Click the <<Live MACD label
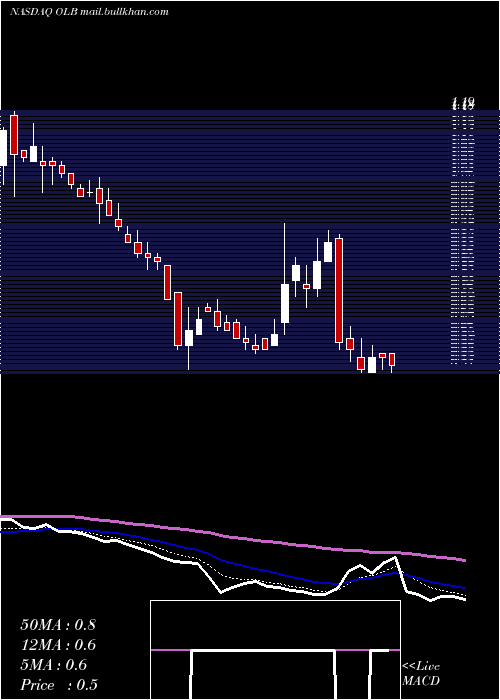Viewport: 500px width, 700px height. pos(421,673)
